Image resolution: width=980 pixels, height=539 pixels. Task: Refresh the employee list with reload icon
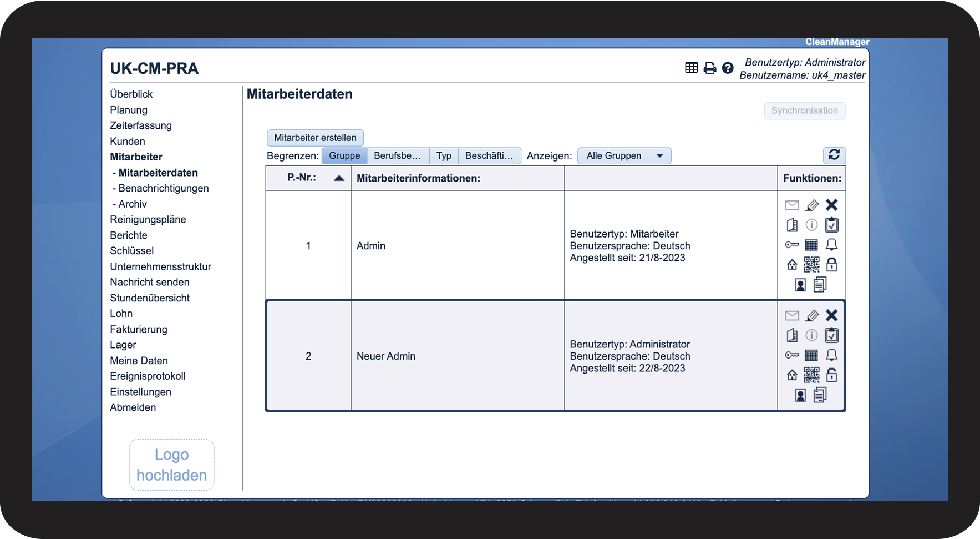point(834,155)
